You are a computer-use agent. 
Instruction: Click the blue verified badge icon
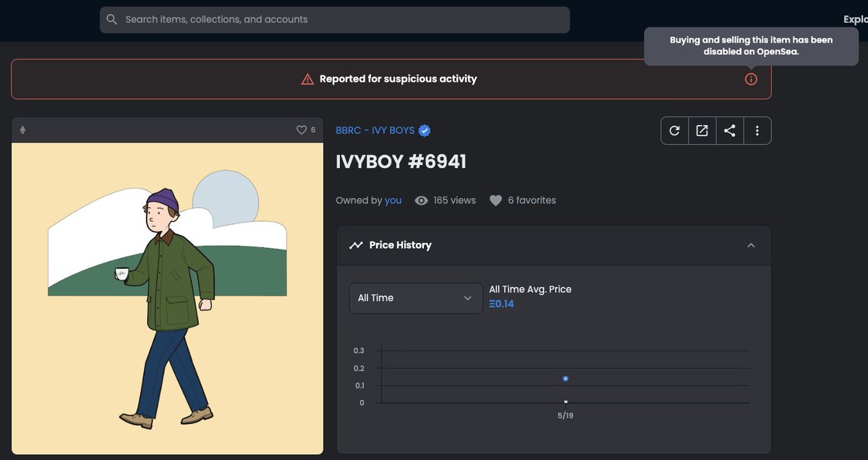pos(425,130)
